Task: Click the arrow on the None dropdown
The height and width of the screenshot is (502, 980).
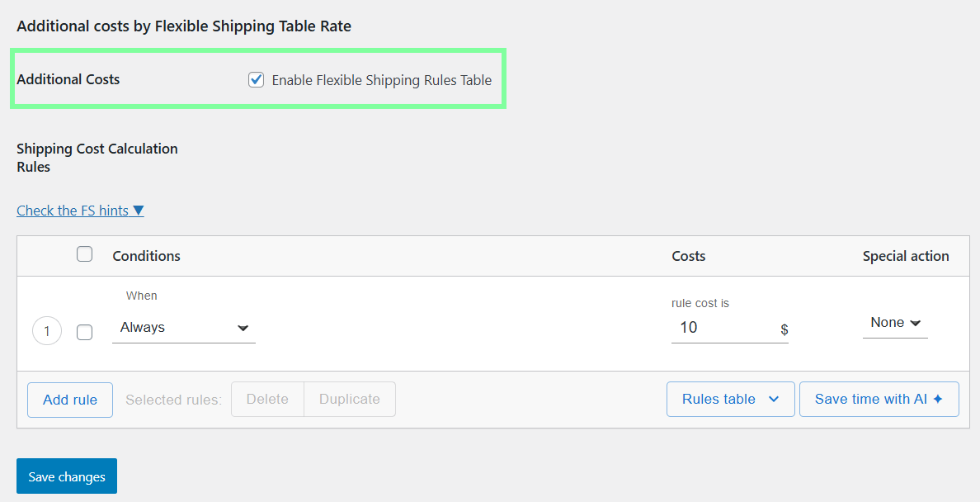Action: (917, 323)
